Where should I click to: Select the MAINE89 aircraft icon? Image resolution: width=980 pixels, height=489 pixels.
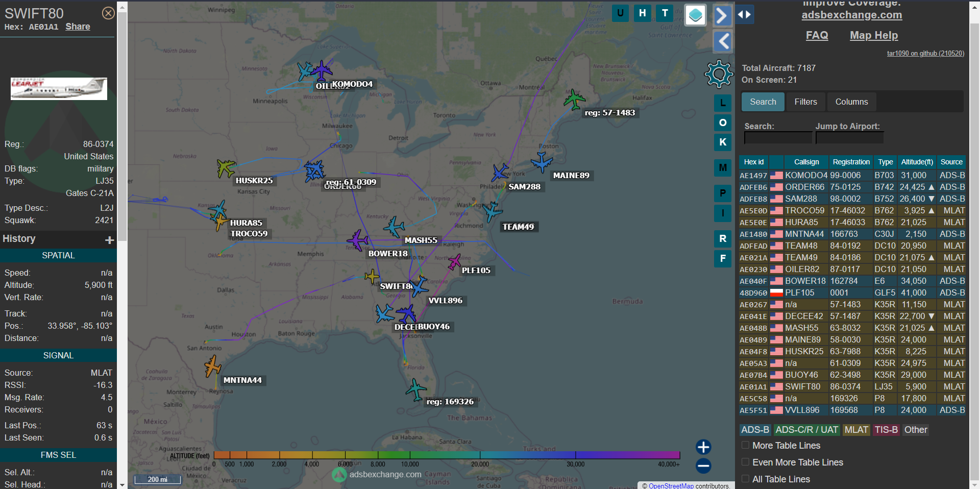click(542, 162)
